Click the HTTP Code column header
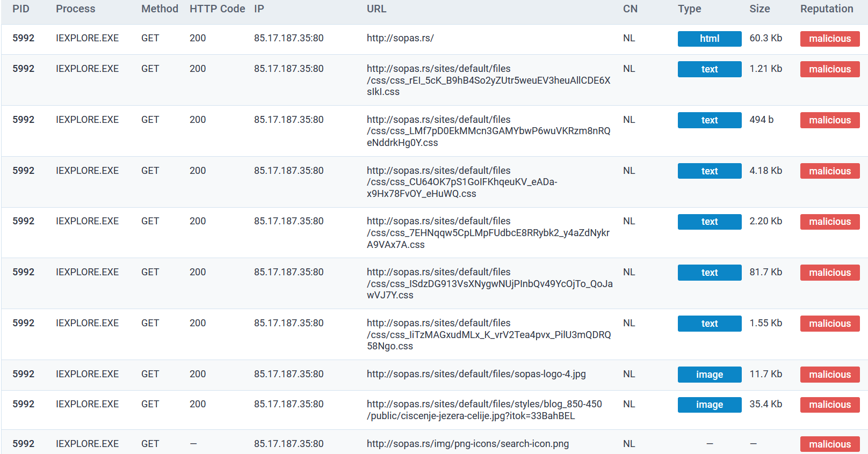The height and width of the screenshot is (454, 868). pyautogui.click(x=217, y=9)
